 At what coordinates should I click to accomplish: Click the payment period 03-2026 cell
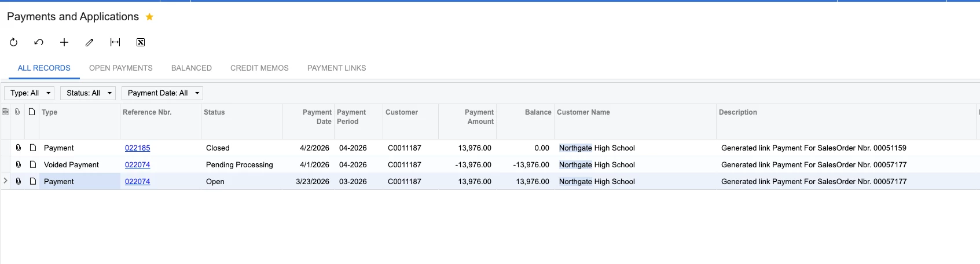[x=358, y=181]
